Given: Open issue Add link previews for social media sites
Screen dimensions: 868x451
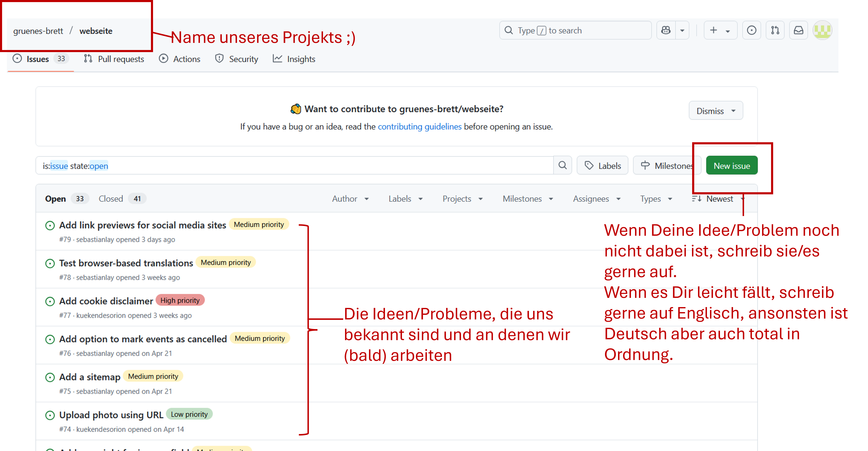Looking at the screenshot, I should [143, 225].
